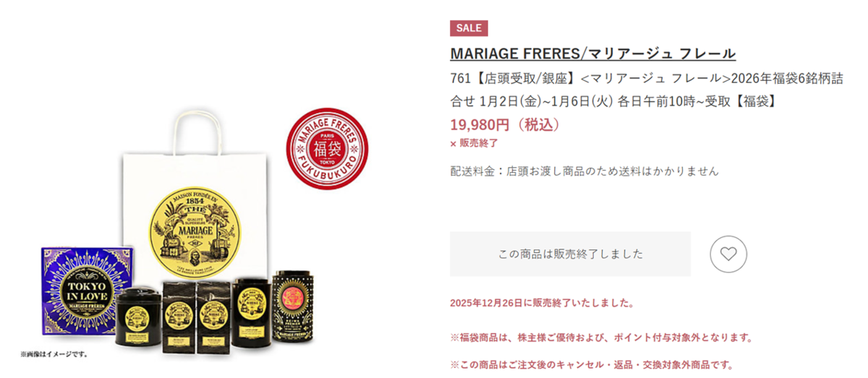Viewport: 868px width, 378px height.
Task: Click the sold-out button 'この商品は販売終了しました'
Action: [570, 254]
